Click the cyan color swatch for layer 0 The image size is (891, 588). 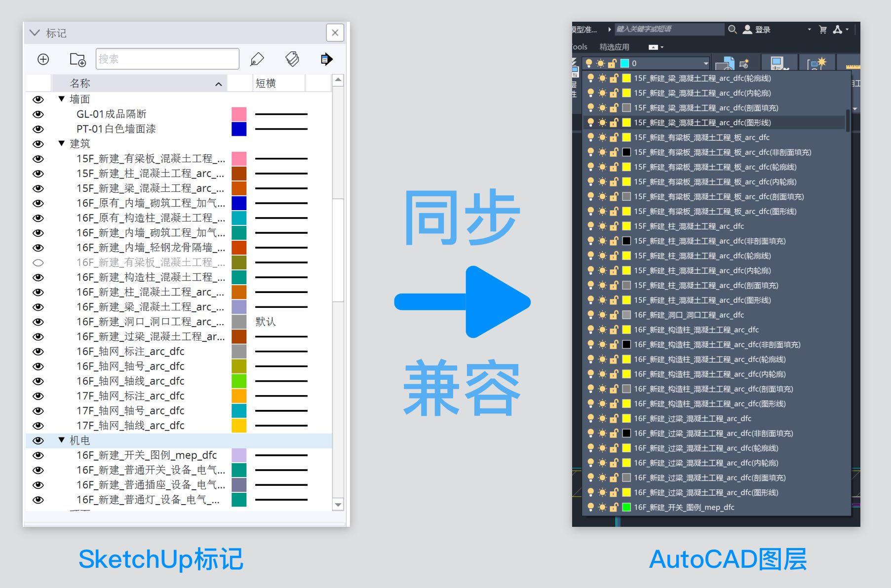click(x=625, y=63)
